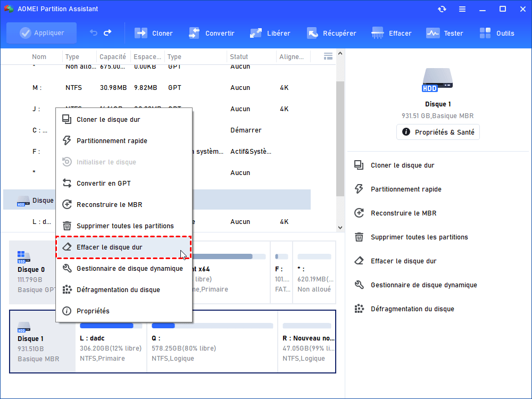Open the Convertir toolbar tool

point(211,33)
